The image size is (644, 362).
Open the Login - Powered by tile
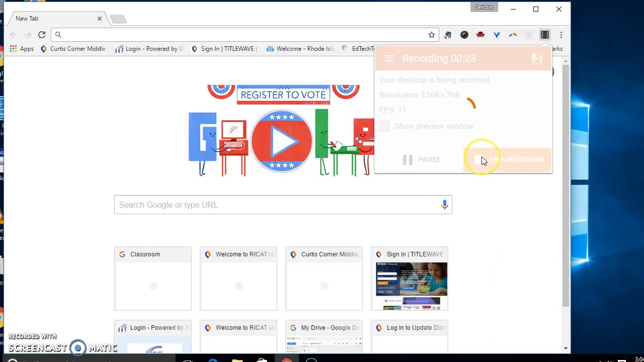(x=153, y=337)
